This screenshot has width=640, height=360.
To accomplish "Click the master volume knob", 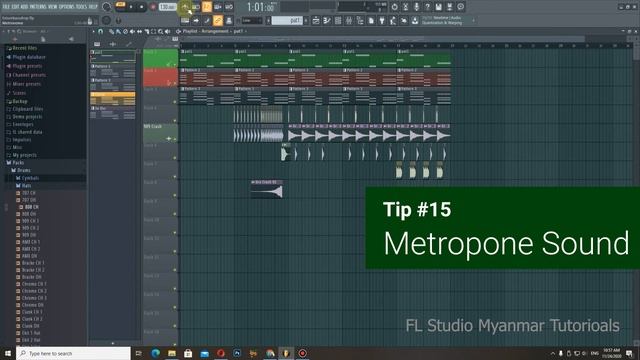I will (x=107, y=7).
